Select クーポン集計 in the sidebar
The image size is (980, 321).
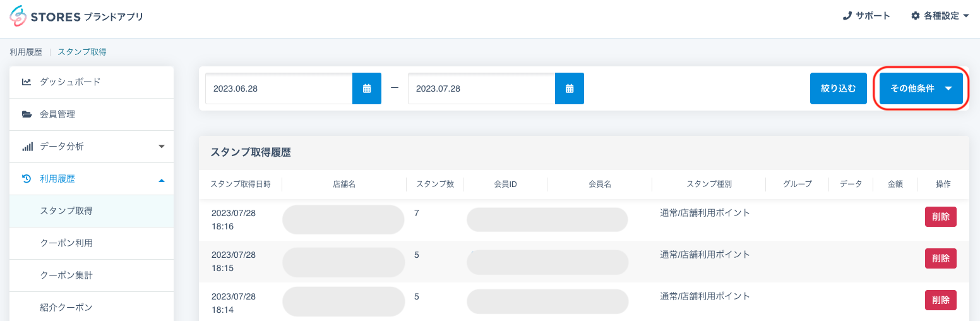tap(66, 276)
